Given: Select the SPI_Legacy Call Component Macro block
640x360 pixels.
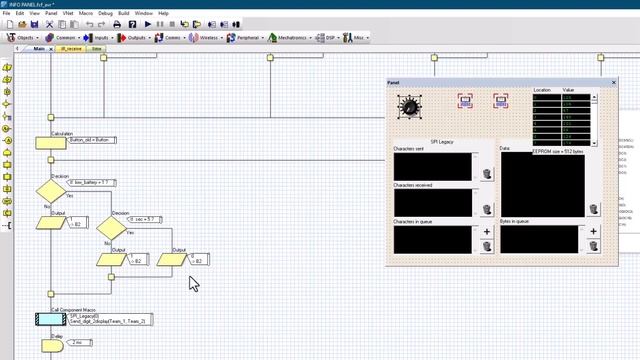Looking at the screenshot, I should pos(51,319).
